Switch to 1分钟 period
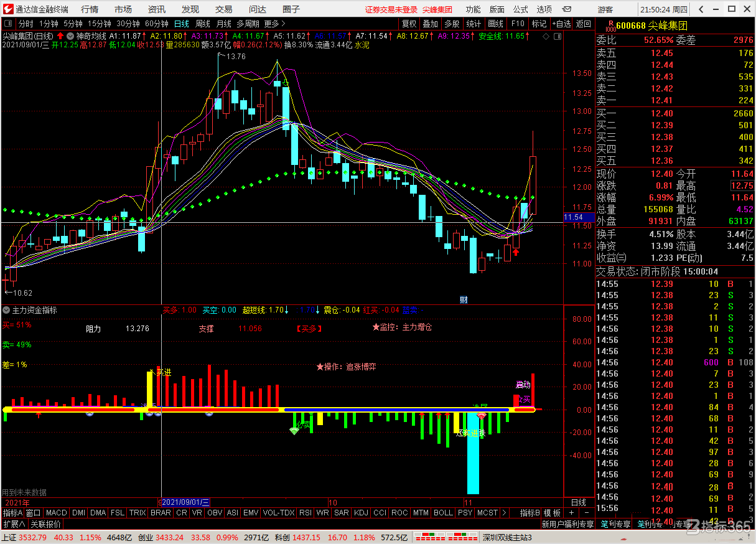The image size is (756, 544). (49, 24)
